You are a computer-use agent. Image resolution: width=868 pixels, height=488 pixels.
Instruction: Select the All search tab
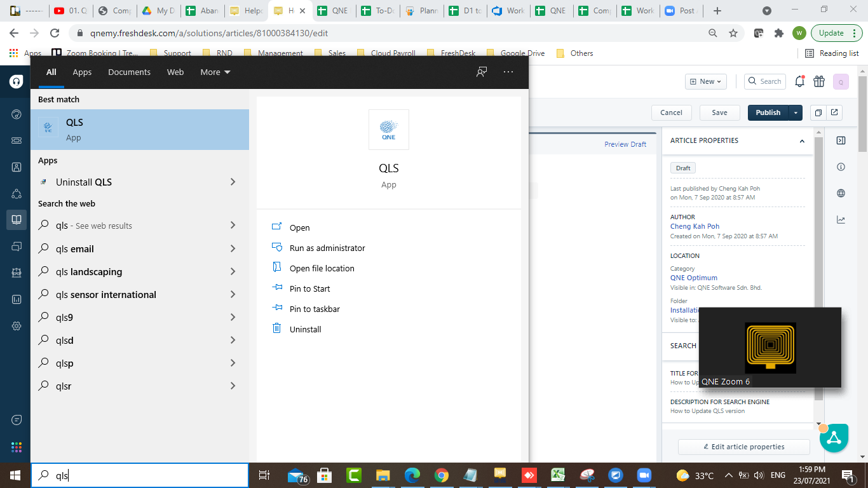[51, 72]
